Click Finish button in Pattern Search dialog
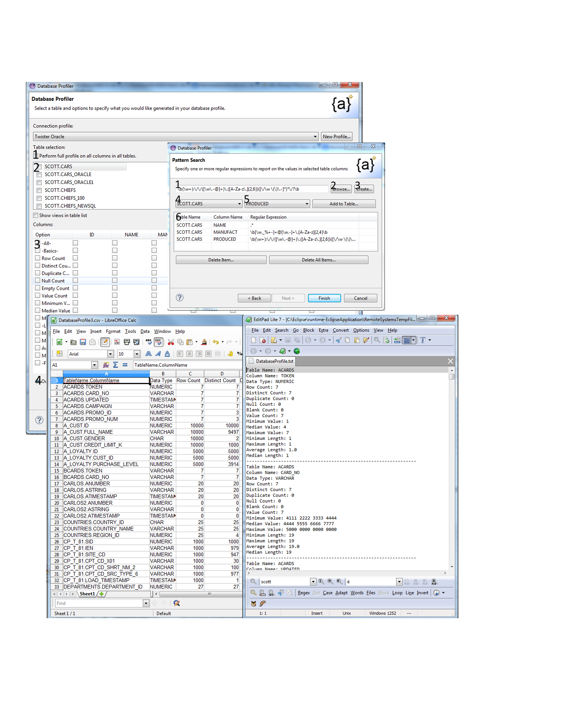 pos(324,298)
